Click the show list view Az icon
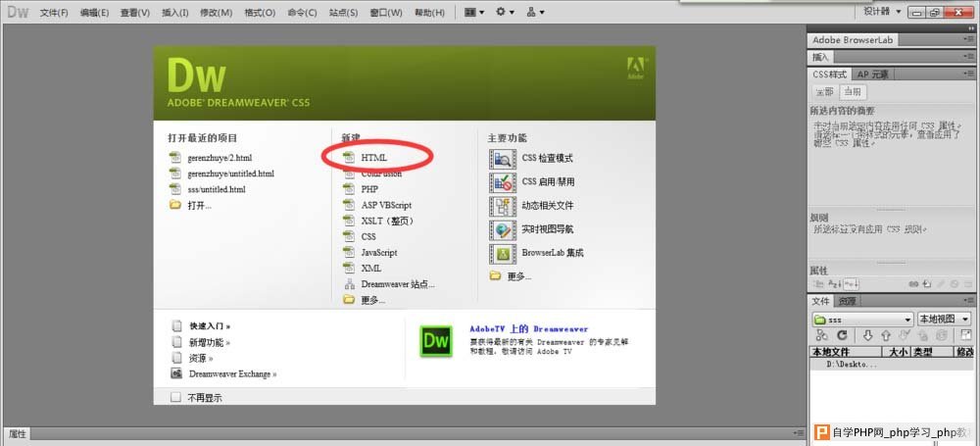The height and width of the screenshot is (446, 980). (x=834, y=284)
